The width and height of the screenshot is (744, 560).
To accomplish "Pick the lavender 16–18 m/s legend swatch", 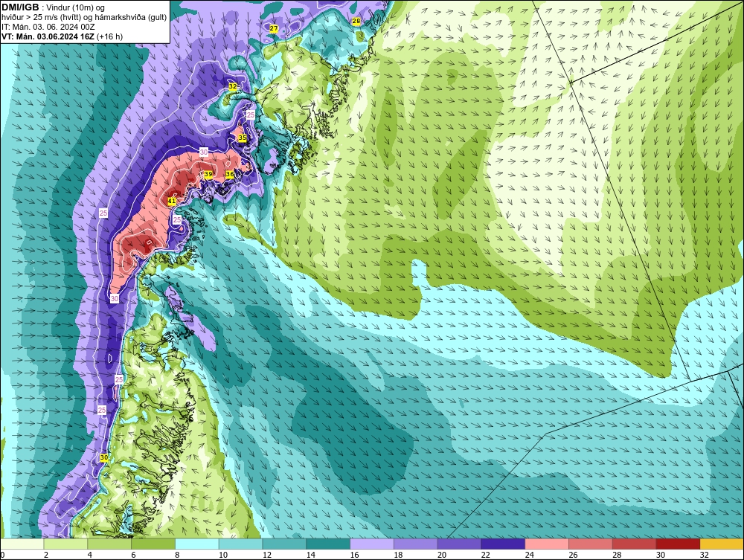I will tap(372, 544).
